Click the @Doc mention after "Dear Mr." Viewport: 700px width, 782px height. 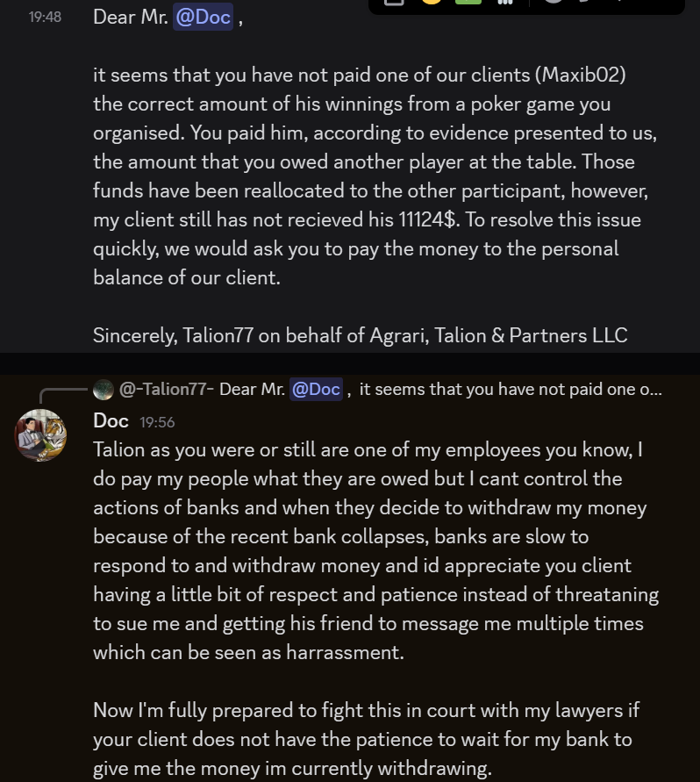click(x=203, y=17)
